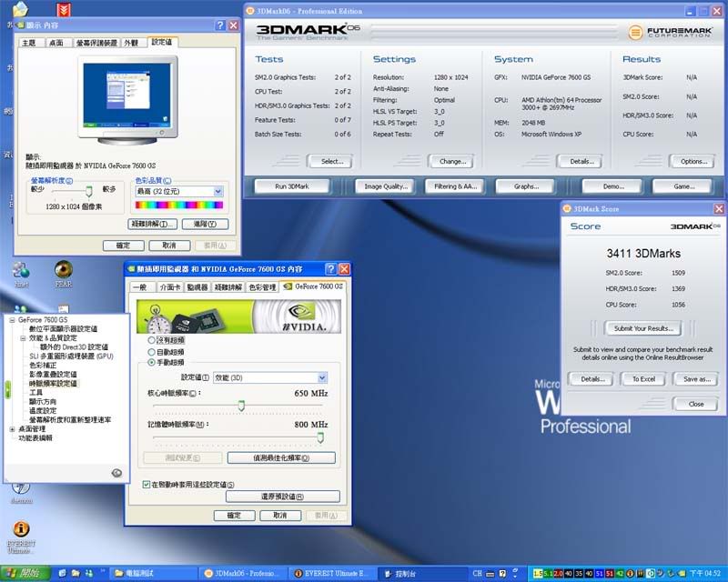
Task: Click the red downloader icon on the desktop
Action: coord(64,9)
